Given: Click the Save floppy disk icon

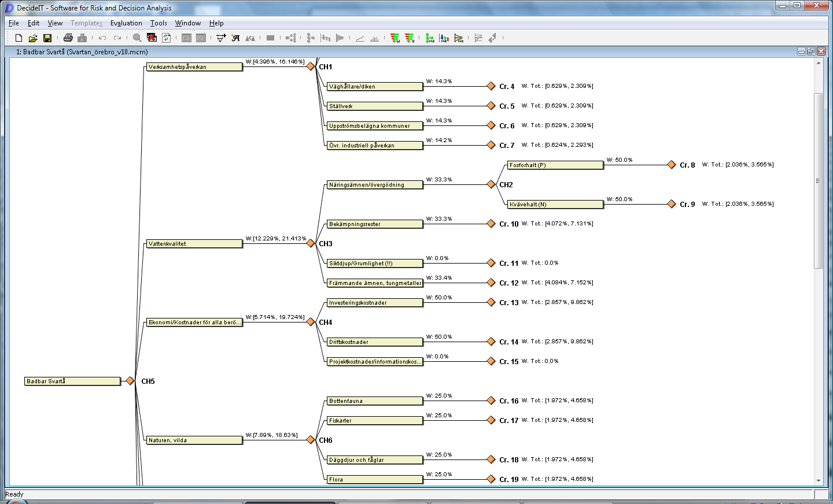Looking at the screenshot, I should tap(47, 38).
